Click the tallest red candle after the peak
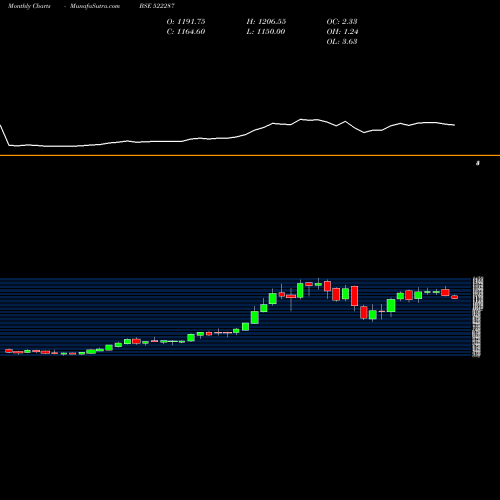The height and width of the screenshot is (500, 500). 354,296
